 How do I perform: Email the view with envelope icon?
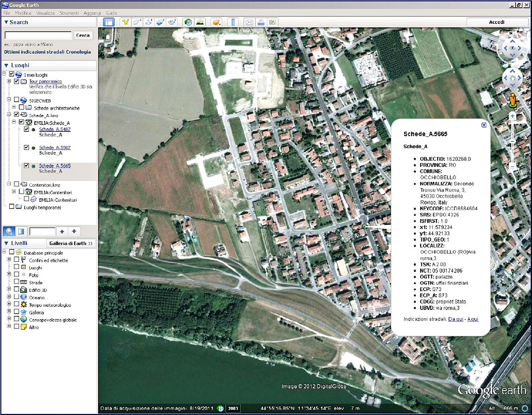[x=249, y=22]
